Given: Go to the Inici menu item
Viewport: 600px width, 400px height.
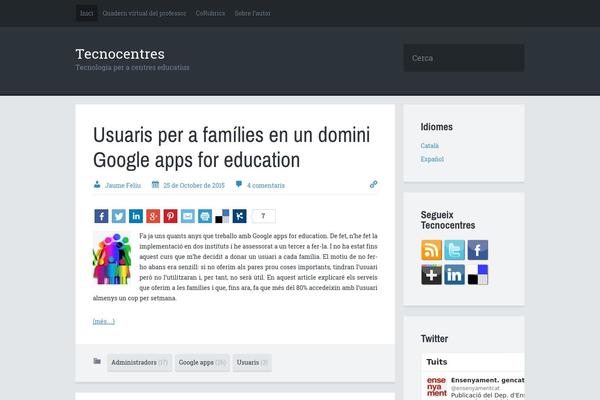Looking at the screenshot, I should coord(86,13).
